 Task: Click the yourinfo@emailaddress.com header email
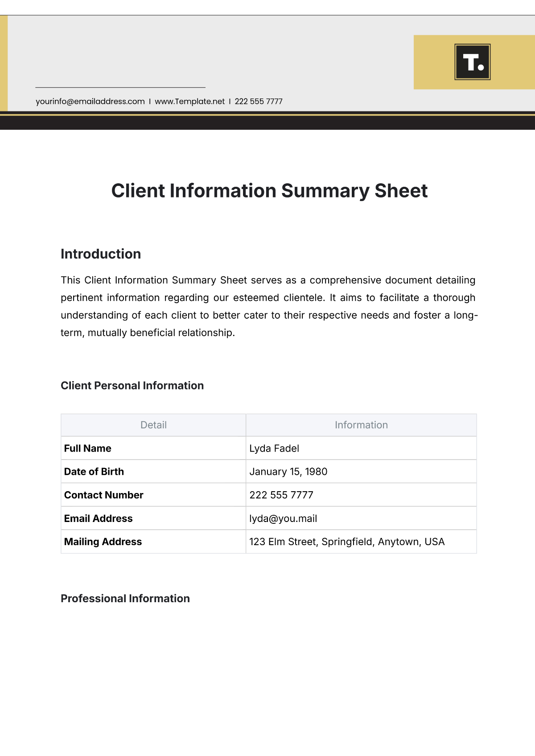coord(90,102)
